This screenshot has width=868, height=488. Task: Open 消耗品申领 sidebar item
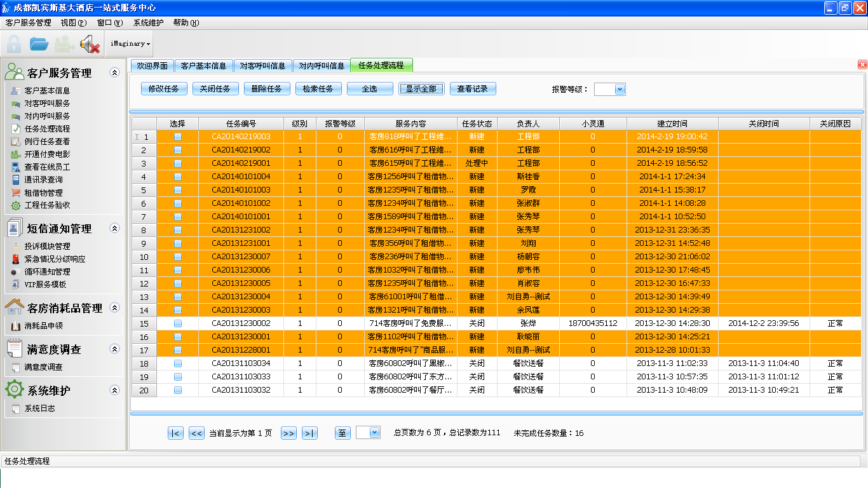click(43, 326)
